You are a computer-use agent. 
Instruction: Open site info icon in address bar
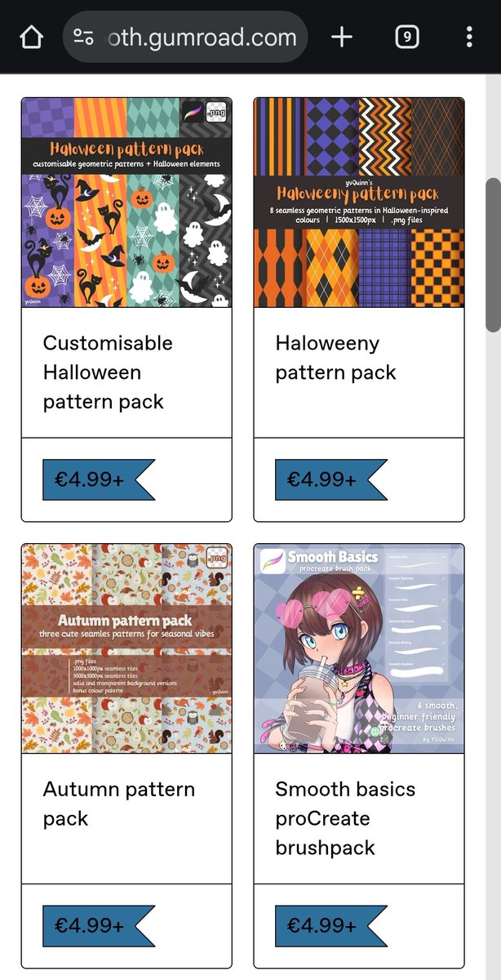tap(82, 37)
